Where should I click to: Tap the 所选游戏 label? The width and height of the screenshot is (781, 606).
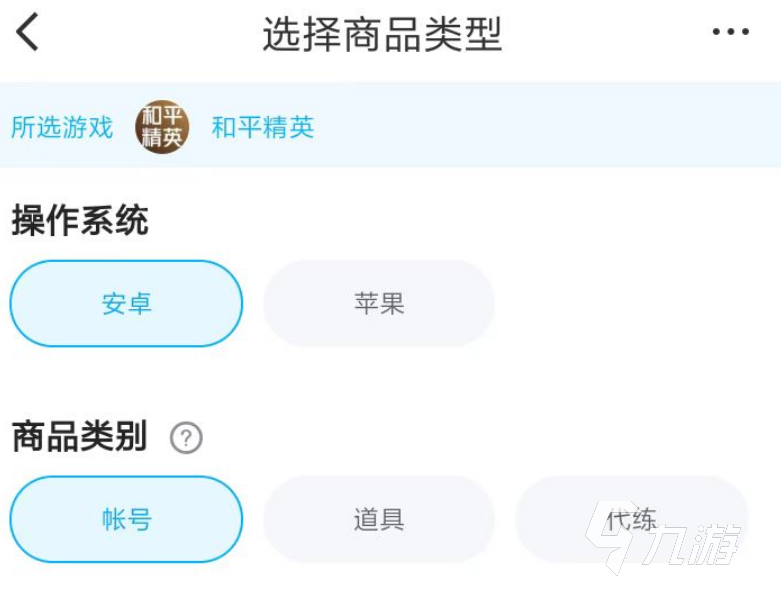coord(62,127)
